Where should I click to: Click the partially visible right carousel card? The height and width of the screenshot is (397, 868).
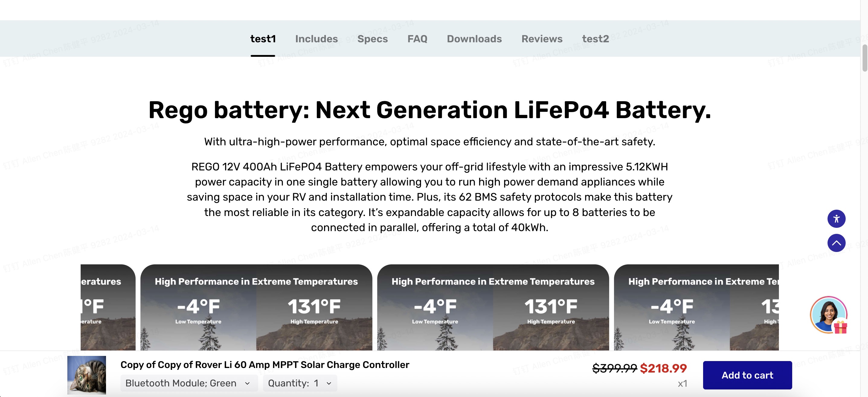click(x=696, y=307)
